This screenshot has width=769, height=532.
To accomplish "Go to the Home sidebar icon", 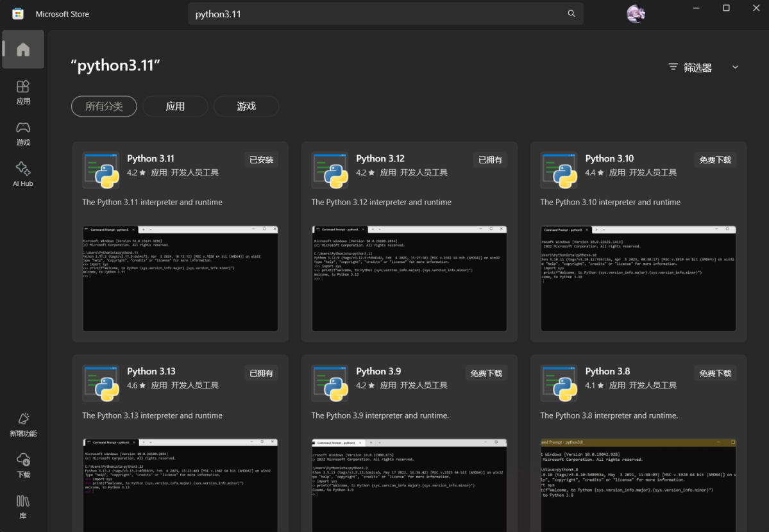I will coord(23,49).
